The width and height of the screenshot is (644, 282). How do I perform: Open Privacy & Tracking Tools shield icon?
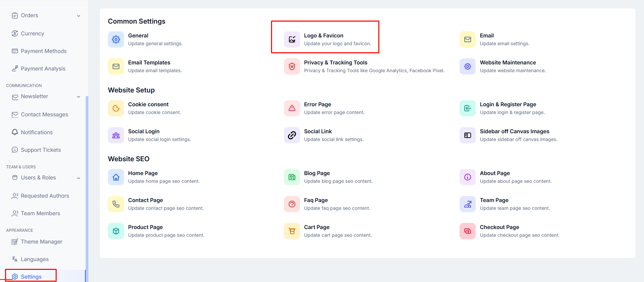(292, 66)
